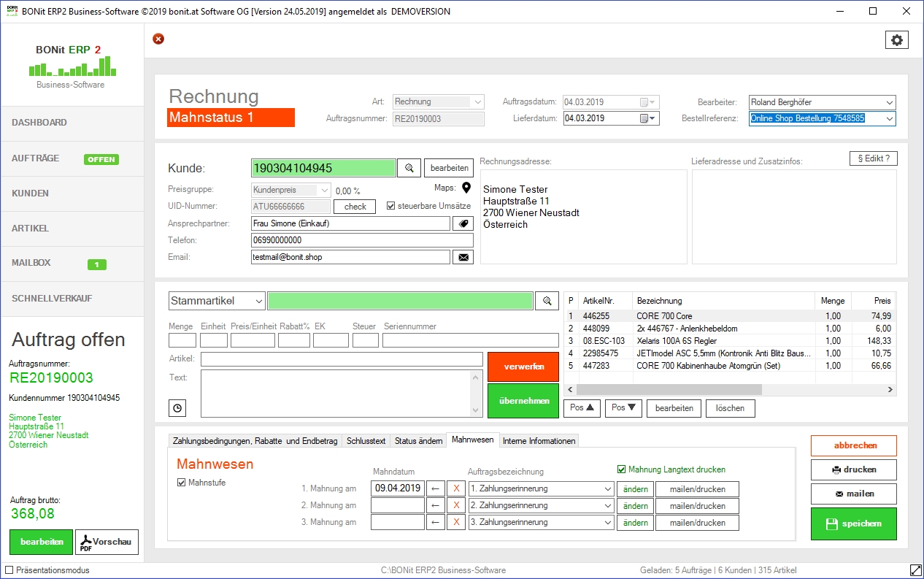This screenshot has width=924, height=579.
Task: Select the CORE 700 Core table row
Action: (730, 316)
